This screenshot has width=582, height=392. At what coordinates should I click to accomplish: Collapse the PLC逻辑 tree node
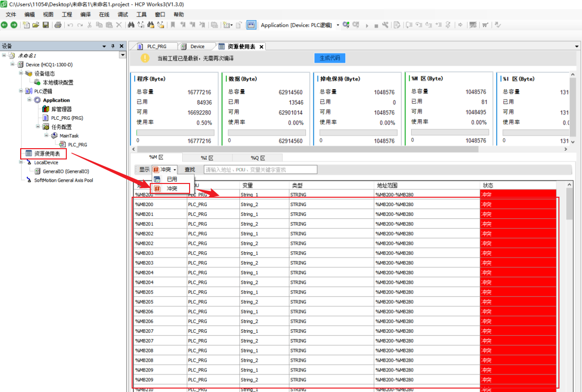point(21,91)
